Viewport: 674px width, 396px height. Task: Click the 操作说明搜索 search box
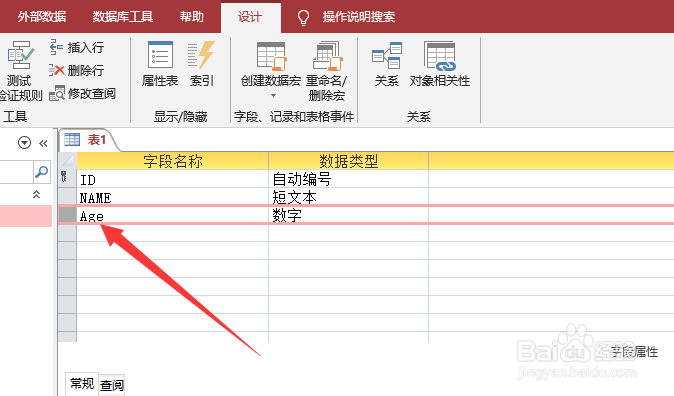(358, 17)
